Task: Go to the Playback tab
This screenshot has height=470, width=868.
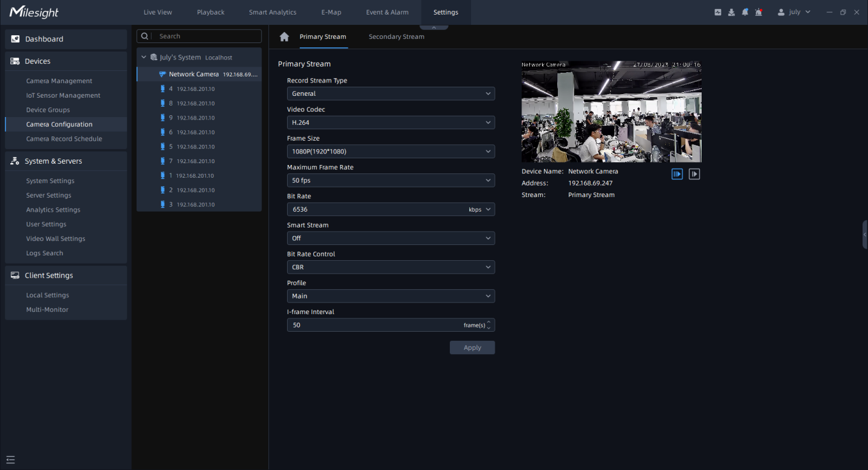Action: click(x=211, y=12)
